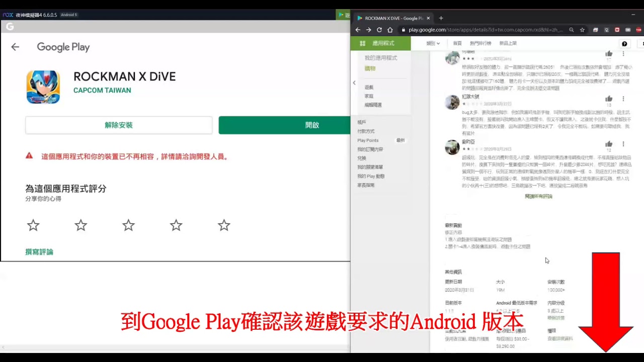Reload the browser page
Viewport: 644px width, 362px height.
point(379,30)
